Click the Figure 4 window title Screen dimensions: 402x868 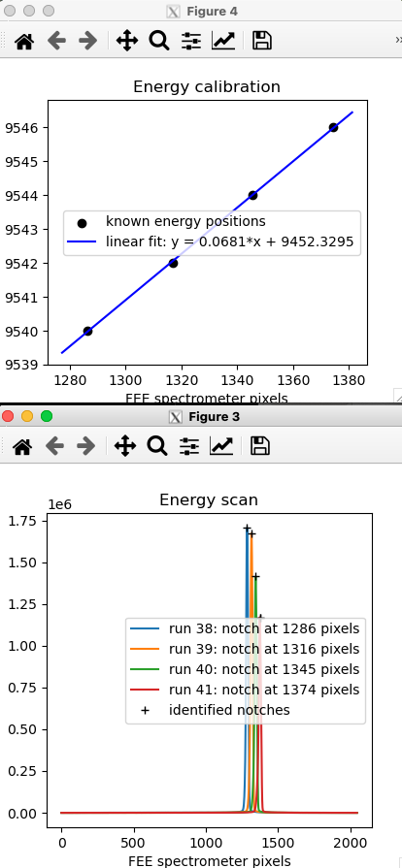tap(213, 11)
